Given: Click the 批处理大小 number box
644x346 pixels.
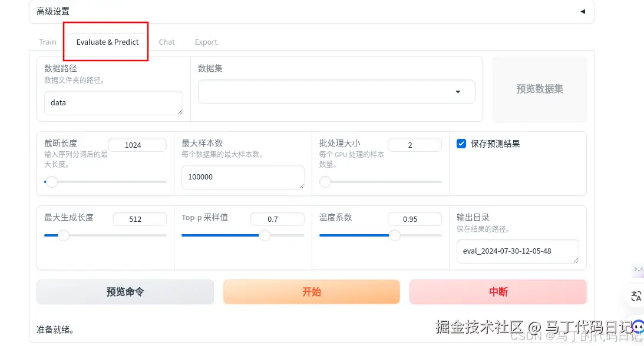Looking at the screenshot, I should [414, 145].
